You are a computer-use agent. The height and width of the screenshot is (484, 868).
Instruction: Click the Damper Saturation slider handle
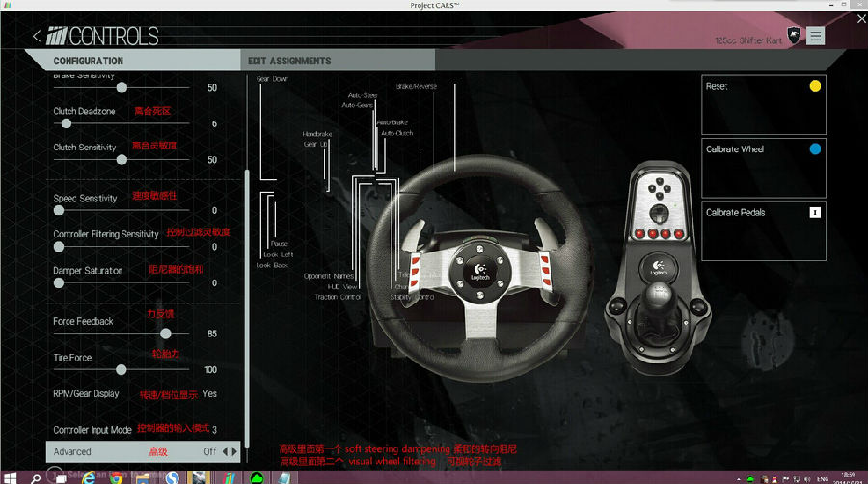(x=59, y=283)
